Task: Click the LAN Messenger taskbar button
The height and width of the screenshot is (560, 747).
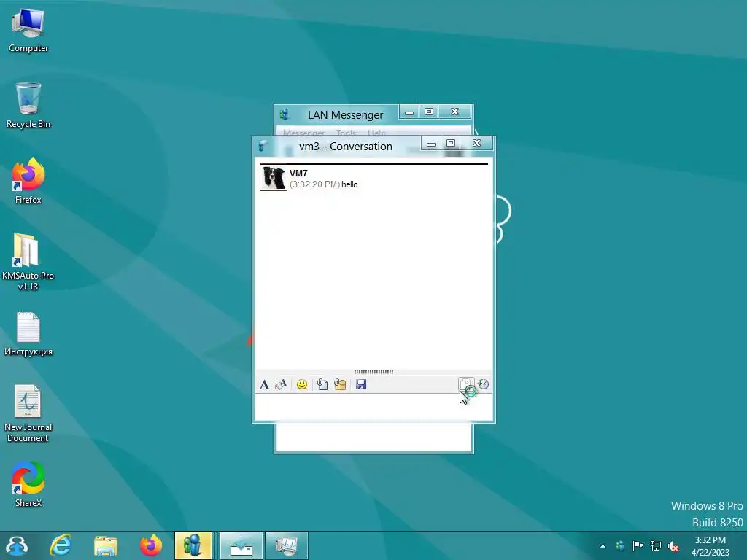Action: tap(193, 545)
